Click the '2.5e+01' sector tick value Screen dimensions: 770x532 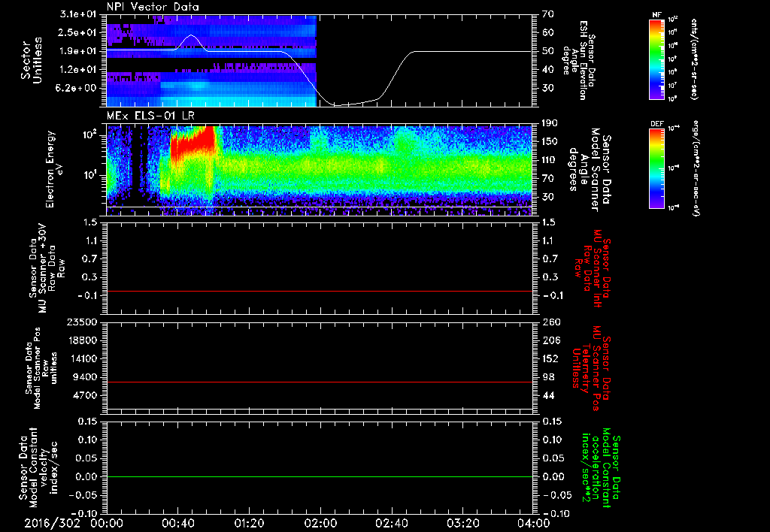pos(78,32)
